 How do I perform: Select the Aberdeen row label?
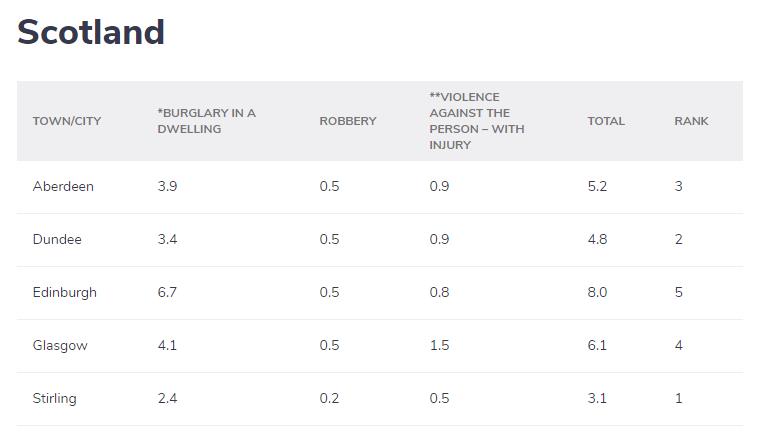[x=63, y=187]
